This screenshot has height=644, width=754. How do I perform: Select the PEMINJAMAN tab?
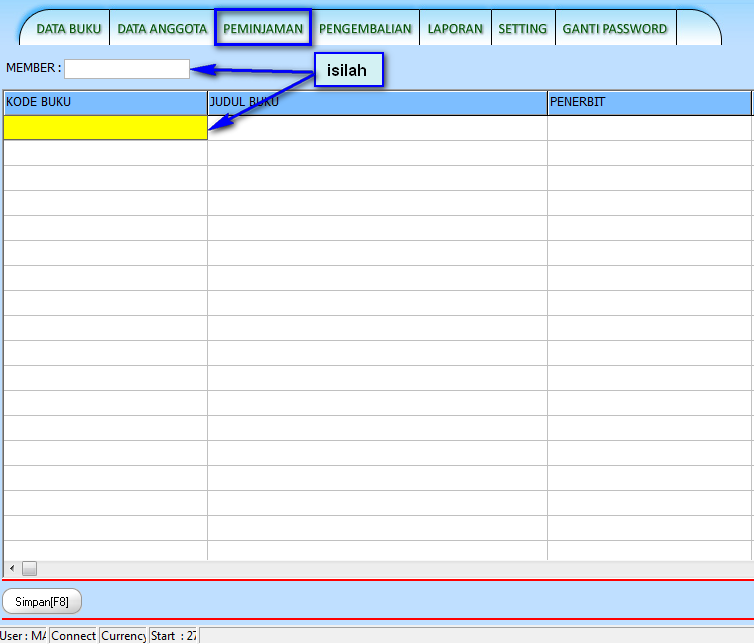click(263, 29)
